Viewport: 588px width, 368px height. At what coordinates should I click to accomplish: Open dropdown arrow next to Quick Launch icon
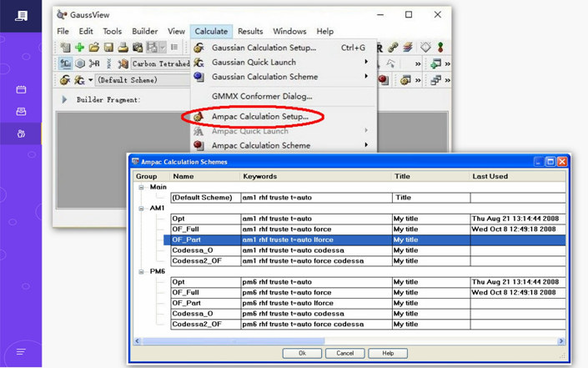[x=90, y=80]
